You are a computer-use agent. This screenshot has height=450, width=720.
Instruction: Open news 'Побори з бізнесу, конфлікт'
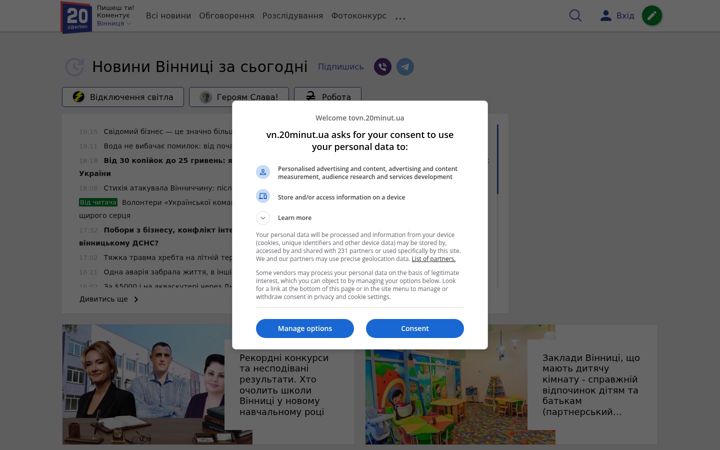pos(168,230)
